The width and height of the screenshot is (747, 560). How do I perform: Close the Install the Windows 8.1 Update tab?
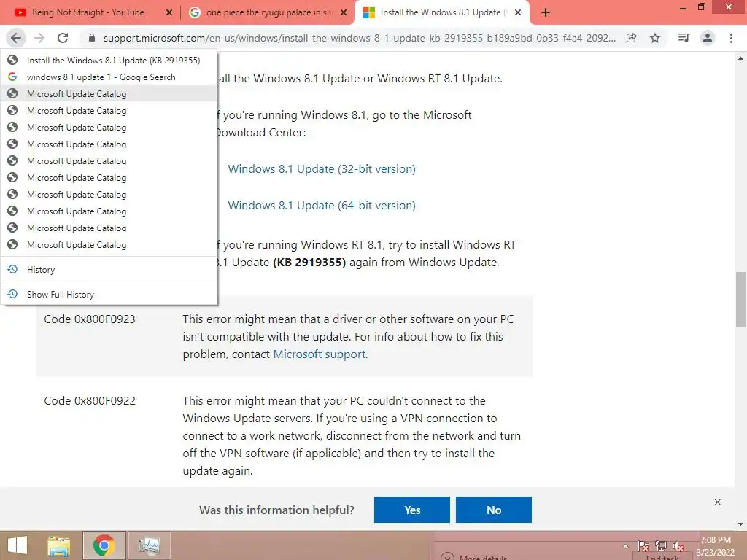518,12
